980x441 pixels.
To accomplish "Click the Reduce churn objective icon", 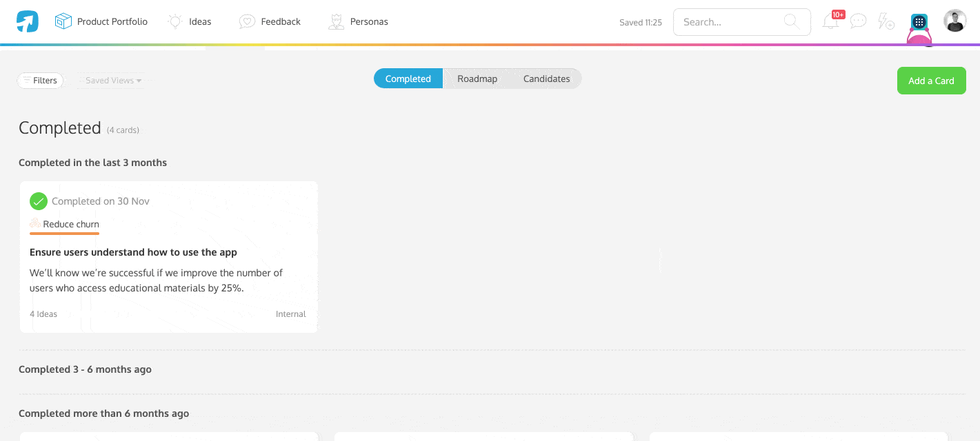I will point(35,224).
